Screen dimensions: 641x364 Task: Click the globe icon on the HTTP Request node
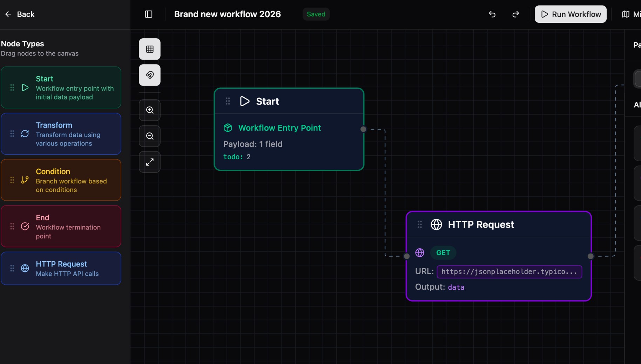[x=436, y=224]
